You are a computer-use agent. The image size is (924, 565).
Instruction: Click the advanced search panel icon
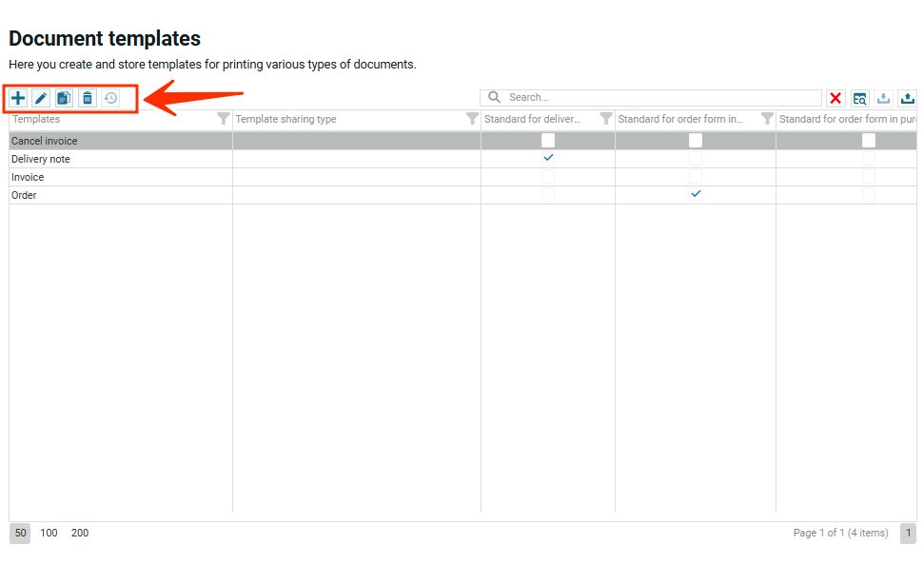(x=859, y=98)
